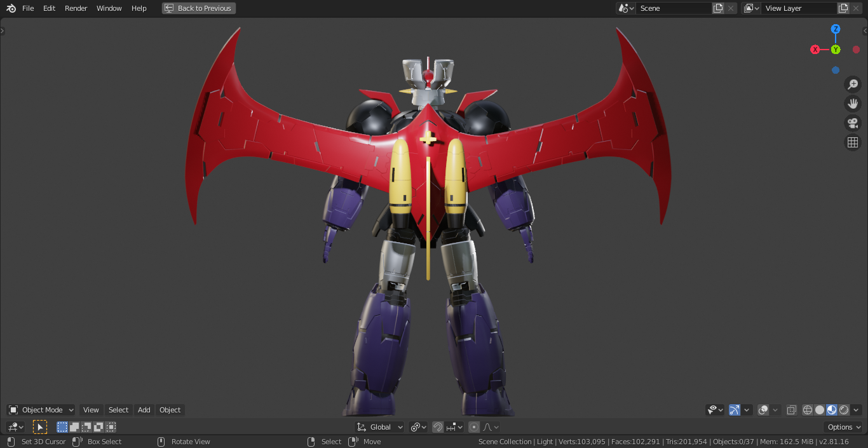Click the new scene icon
The image size is (868, 448).
click(718, 8)
